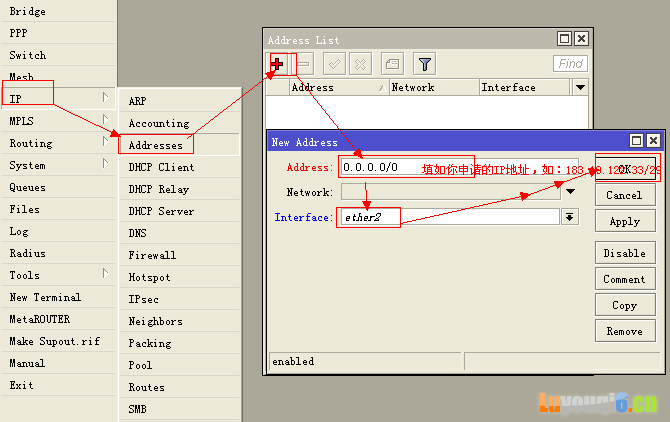Close the Address List window
The image size is (670, 422).
[581, 39]
